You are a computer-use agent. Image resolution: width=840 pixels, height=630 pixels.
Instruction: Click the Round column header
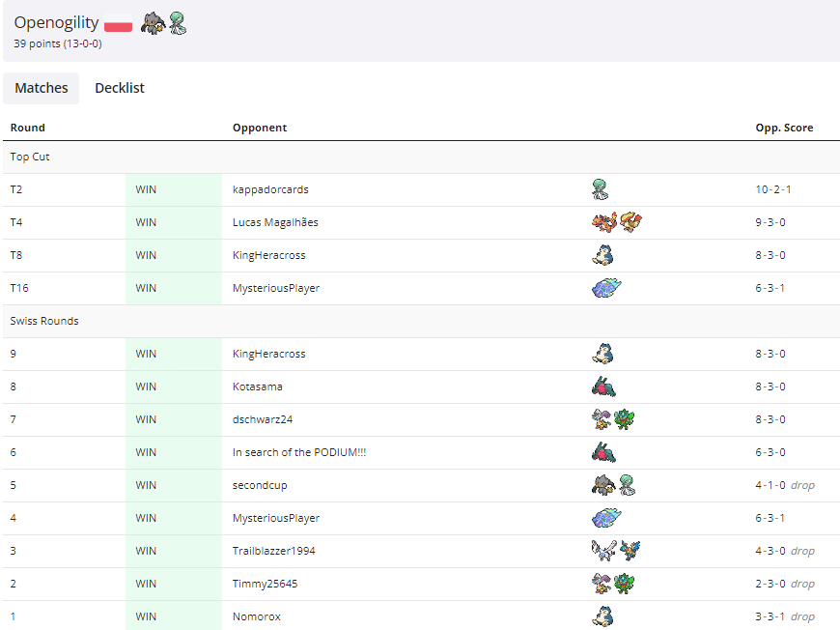pos(27,128)
